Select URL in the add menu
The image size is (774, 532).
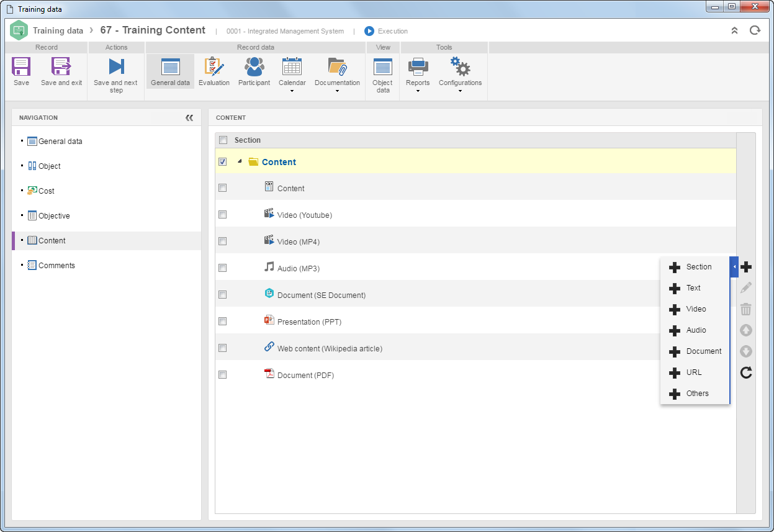(x=695, y=372)
